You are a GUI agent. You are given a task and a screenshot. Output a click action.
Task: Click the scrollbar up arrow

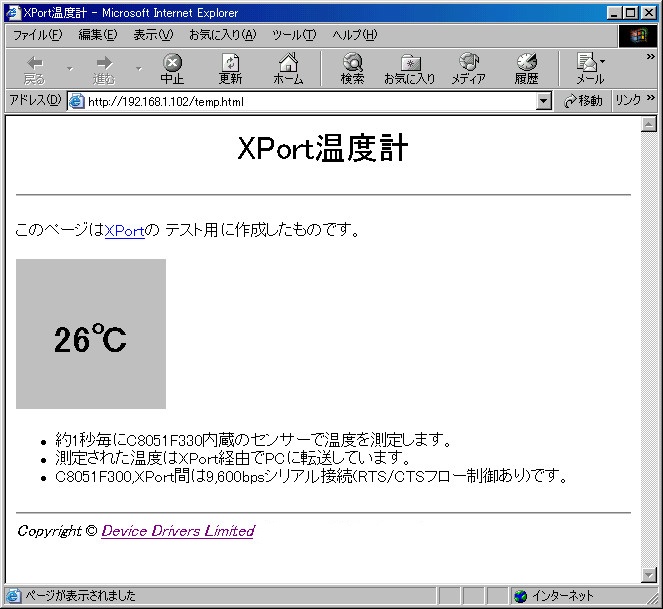(649, 124)
